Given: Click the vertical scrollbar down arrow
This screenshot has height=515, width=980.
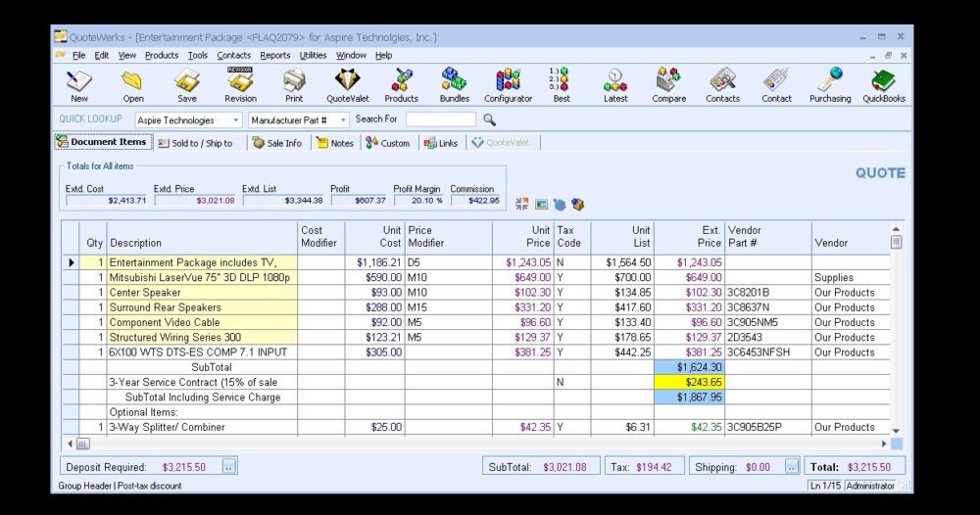Looking at the screenshot, I should pos(896,430).
